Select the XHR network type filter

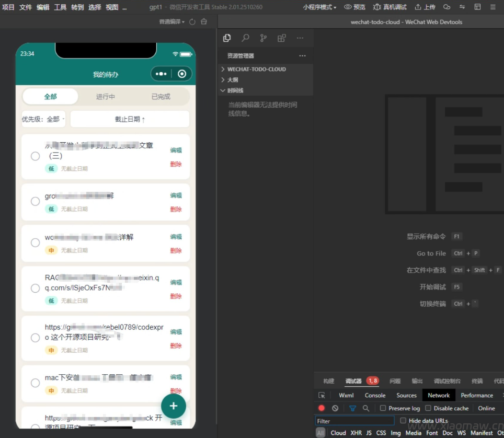pyautogui.click(x=356, y=433)
